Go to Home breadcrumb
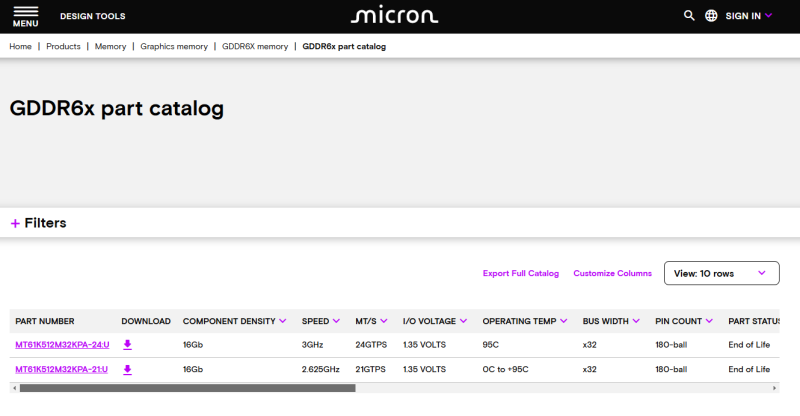Image resolution: width=800 pixels, height=416 pixels. point(20,46)
